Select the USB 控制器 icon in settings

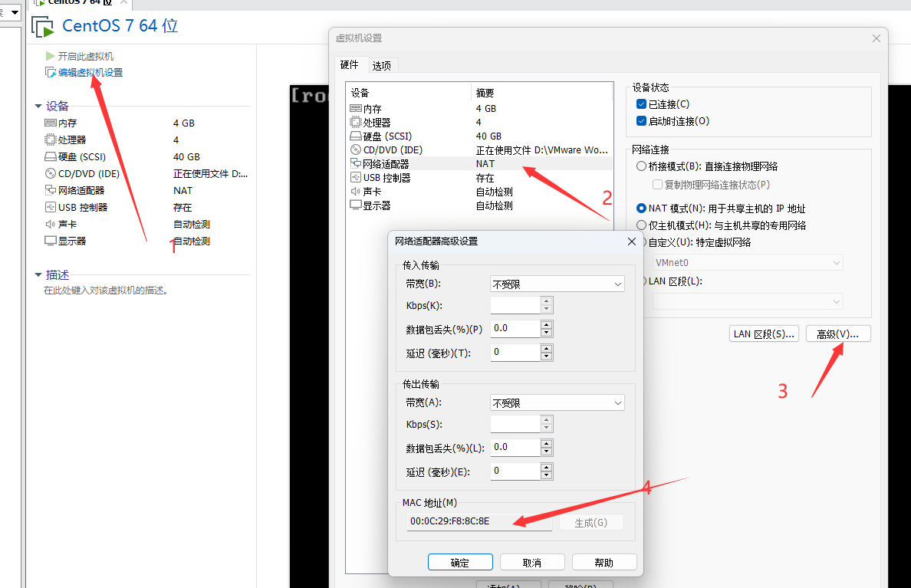356,178
